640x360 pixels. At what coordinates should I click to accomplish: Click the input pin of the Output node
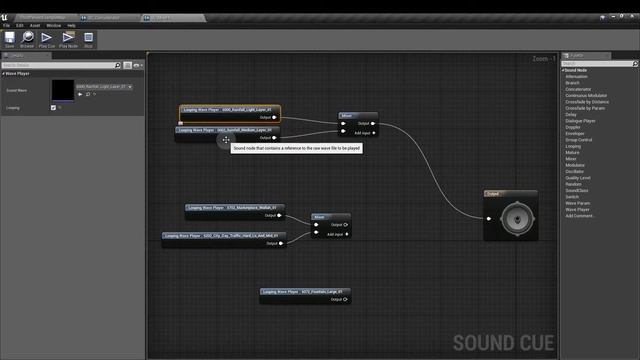(489, 219)
